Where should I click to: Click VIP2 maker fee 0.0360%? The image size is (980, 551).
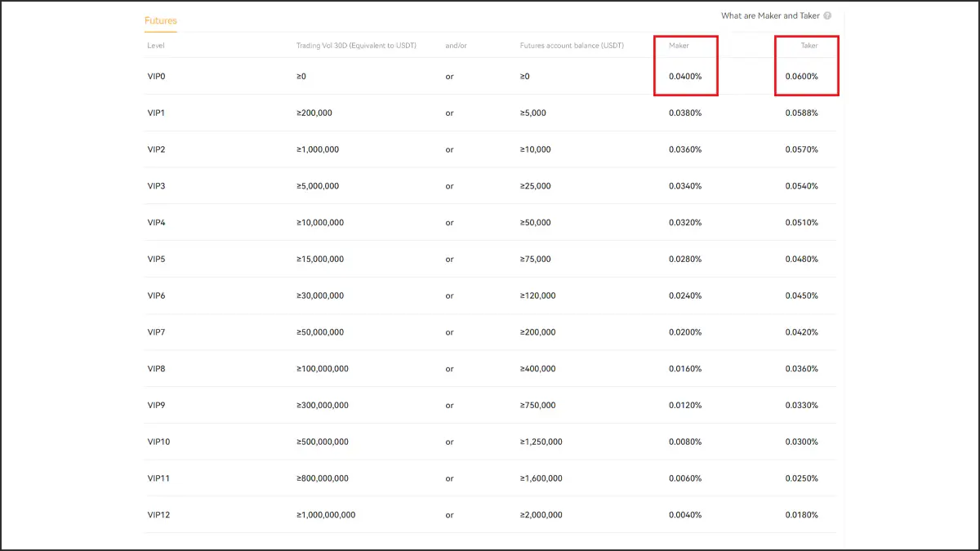point(685,149)
